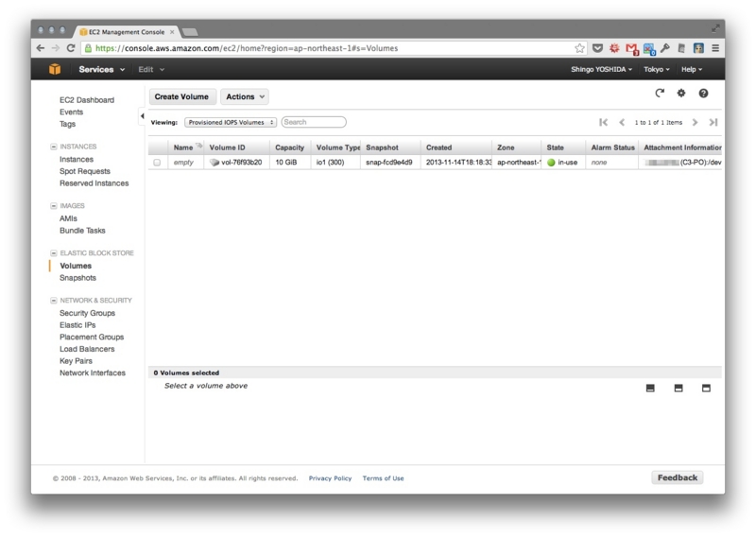Open the Privacy Policy link

point(330,478)
